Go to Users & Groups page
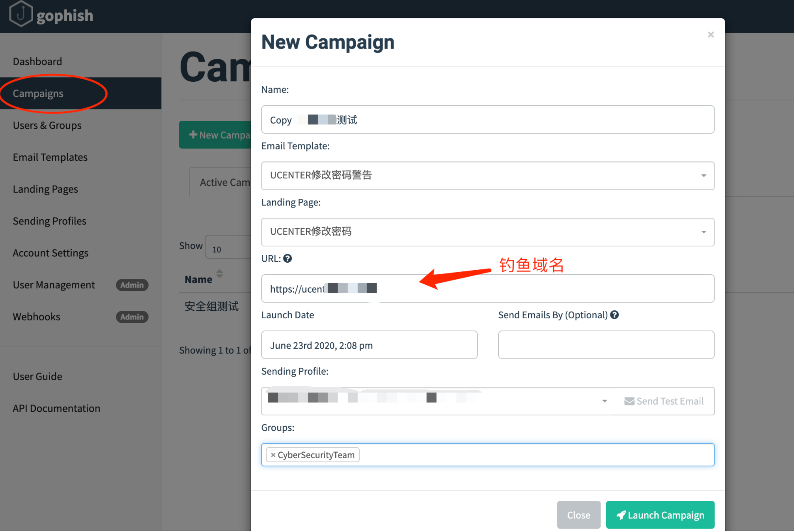The height and width of the screenshot is (532, 795). [47, 125]
